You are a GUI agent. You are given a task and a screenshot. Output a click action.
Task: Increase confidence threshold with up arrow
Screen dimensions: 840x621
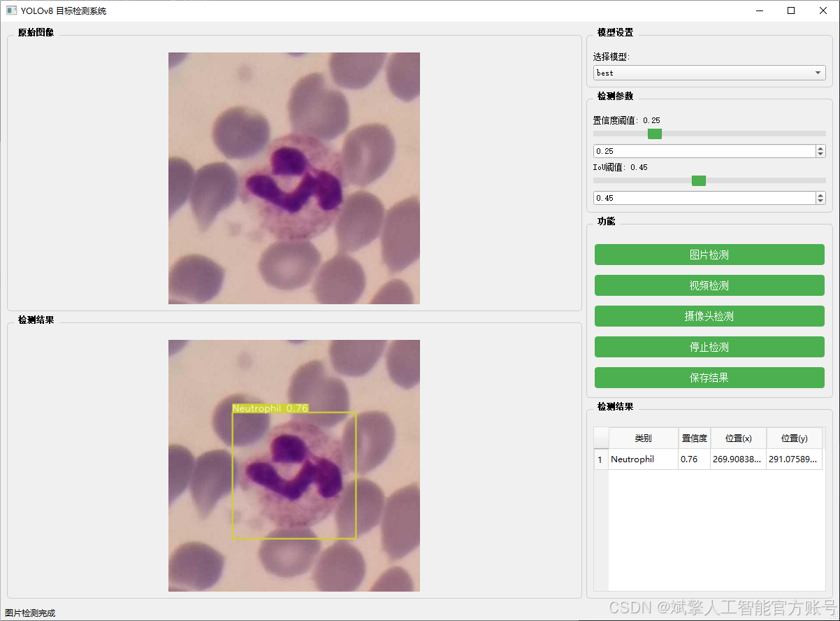tap(820, 148)
